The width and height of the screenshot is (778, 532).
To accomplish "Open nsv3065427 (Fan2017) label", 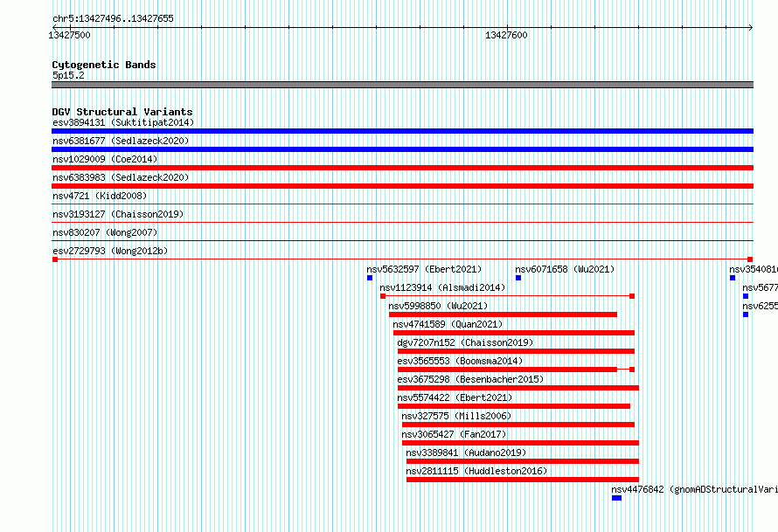I will [454, 434].
